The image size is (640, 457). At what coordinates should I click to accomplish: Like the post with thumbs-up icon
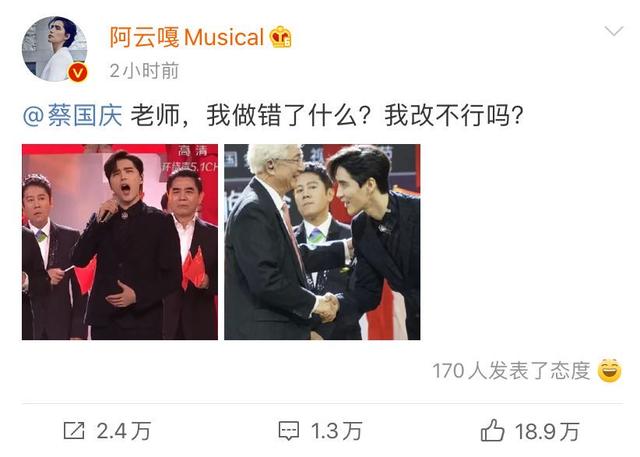click(x=492, y=430)
